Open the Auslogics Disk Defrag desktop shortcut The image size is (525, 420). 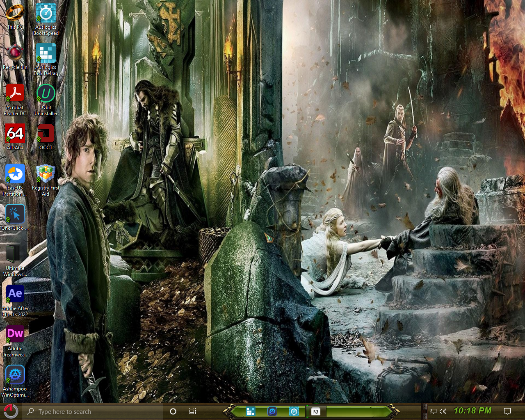(46, 59)
